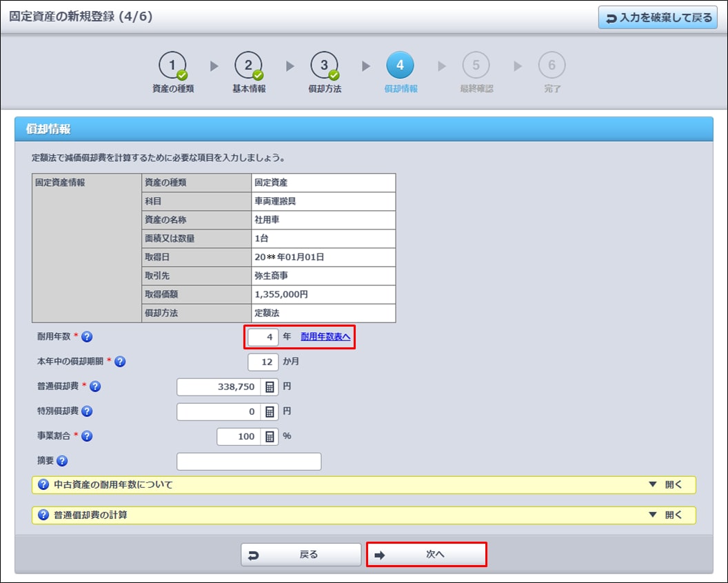Select current step 4 償却情報
Viewport: 728px width, 583px height.
point(401,72)
